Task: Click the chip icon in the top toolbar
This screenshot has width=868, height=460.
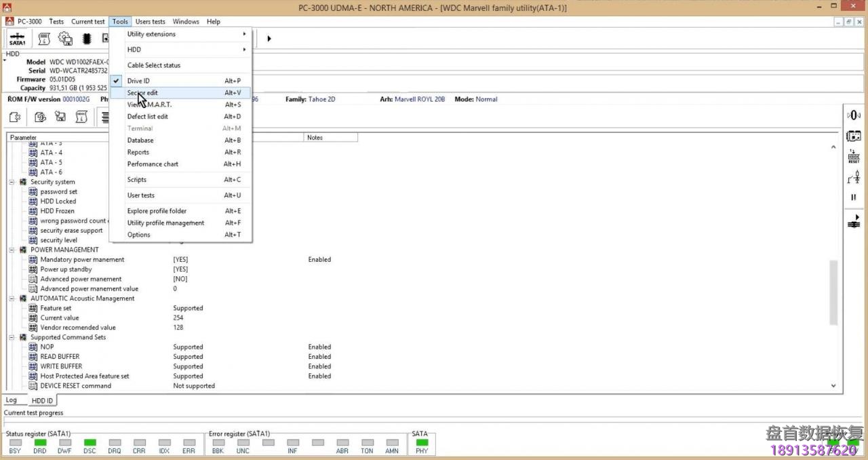Action: click(x=87, y=39)
